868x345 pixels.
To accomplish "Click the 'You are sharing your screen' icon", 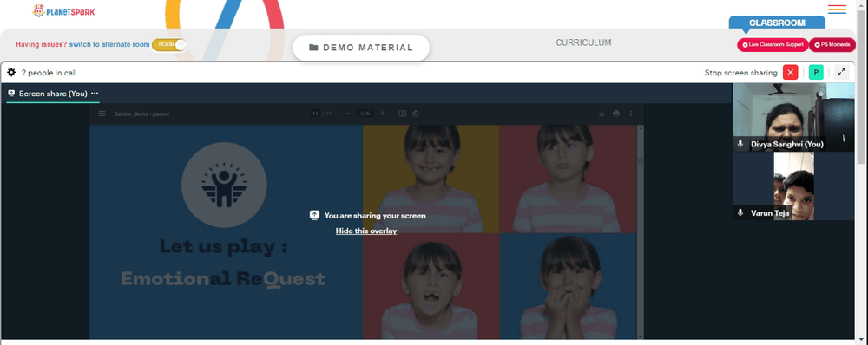I will point(314,216).
